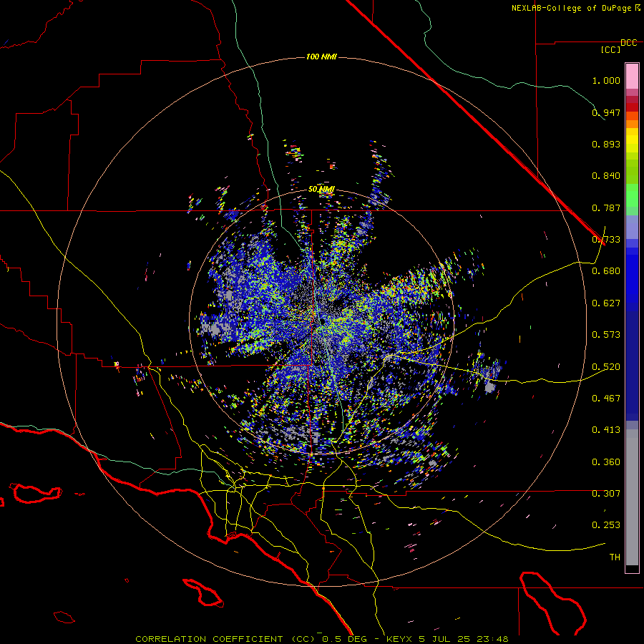
Task: Click the 0.947 legend value
Action: pos(606,112)
